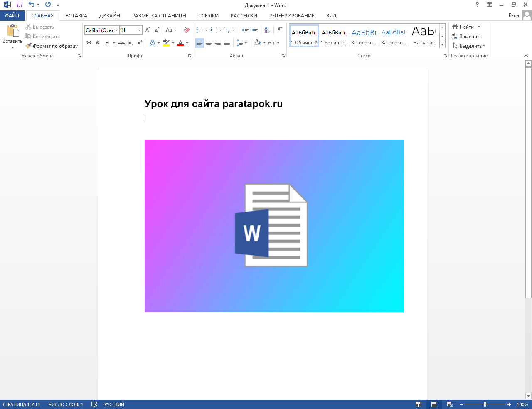532x409 pixels.
Task: Click the Undo arrow in the Quick Access toolbar
Action: [x=31, y=5]
